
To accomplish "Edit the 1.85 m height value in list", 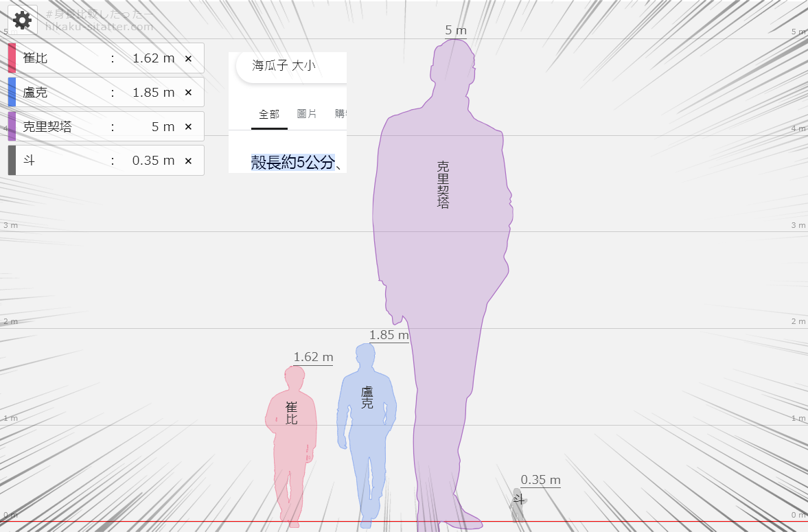I will (x=154, y=92).
